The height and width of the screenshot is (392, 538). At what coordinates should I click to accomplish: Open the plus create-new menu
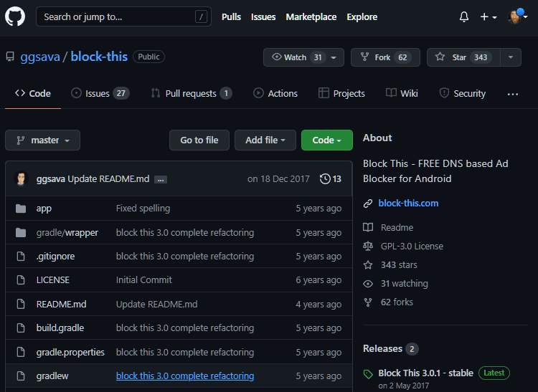tap(489, 16)
